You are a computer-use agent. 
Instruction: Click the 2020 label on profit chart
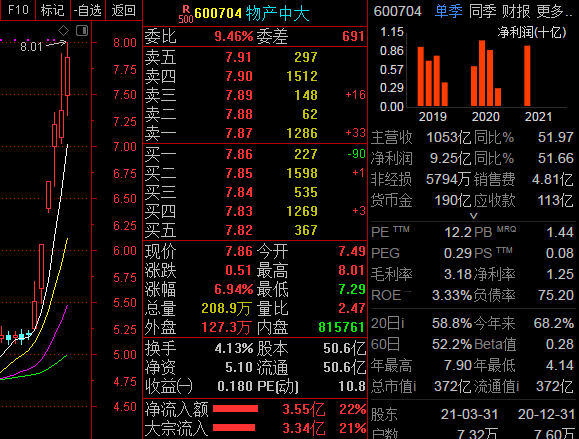coord(486,117)
